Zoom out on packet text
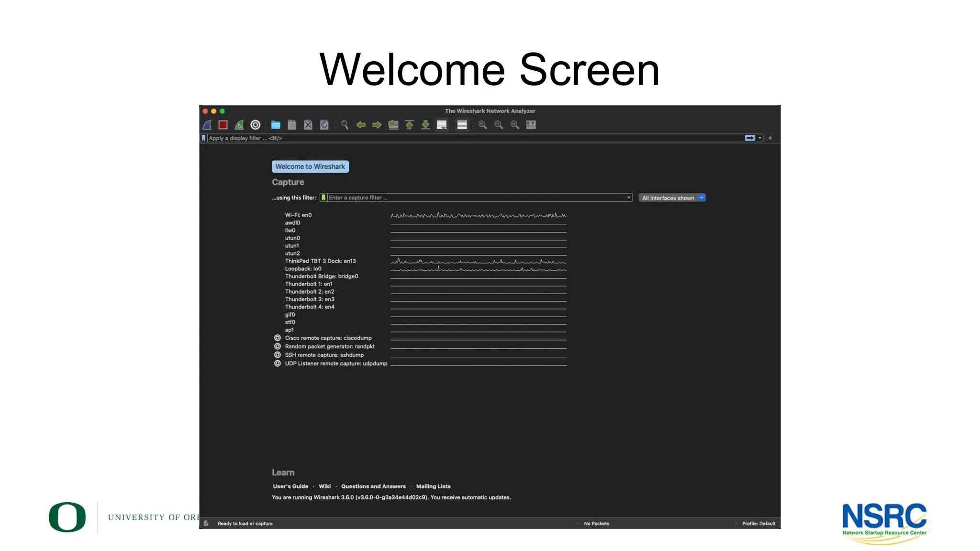 click(x=499, y=125)
